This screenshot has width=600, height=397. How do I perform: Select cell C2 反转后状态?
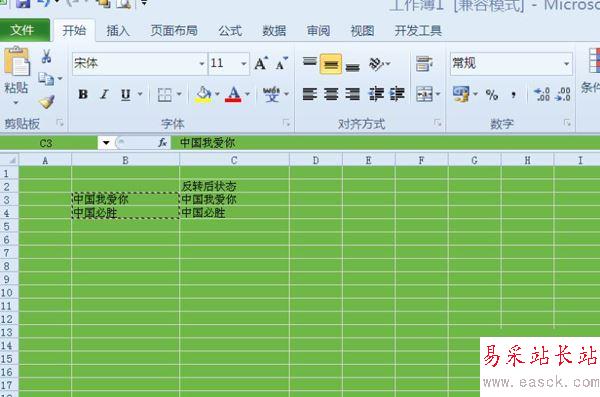pos(234,186)
